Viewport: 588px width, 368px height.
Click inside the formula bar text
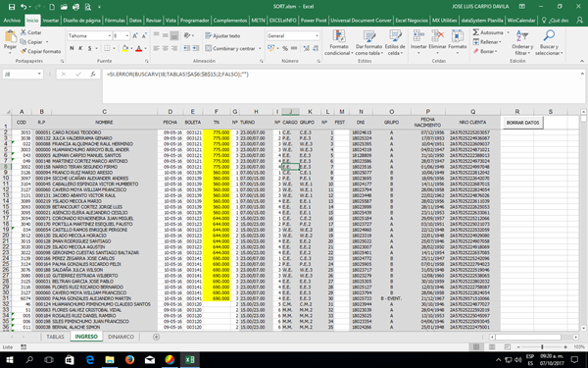(177, 75)
